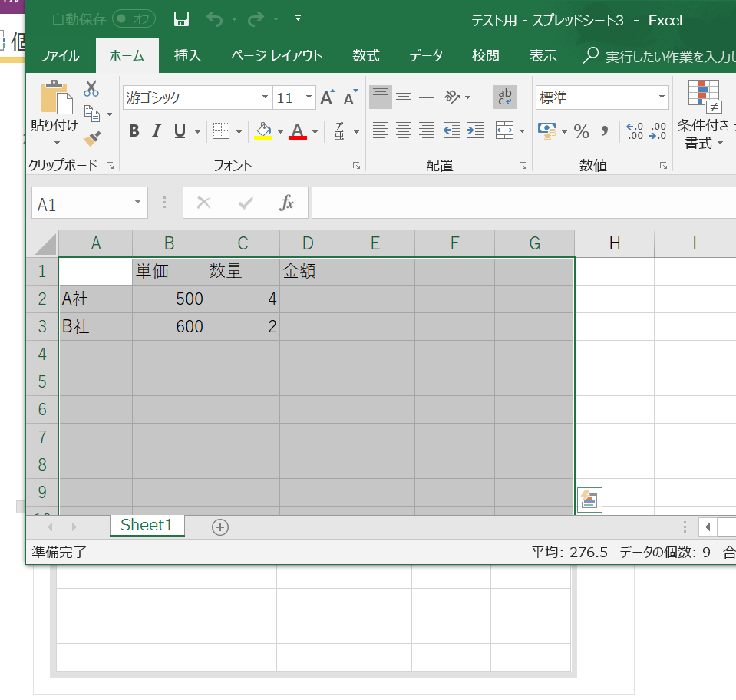Apply Percent style to the selection
736x700 pixels.
click(x=582, y=131)
